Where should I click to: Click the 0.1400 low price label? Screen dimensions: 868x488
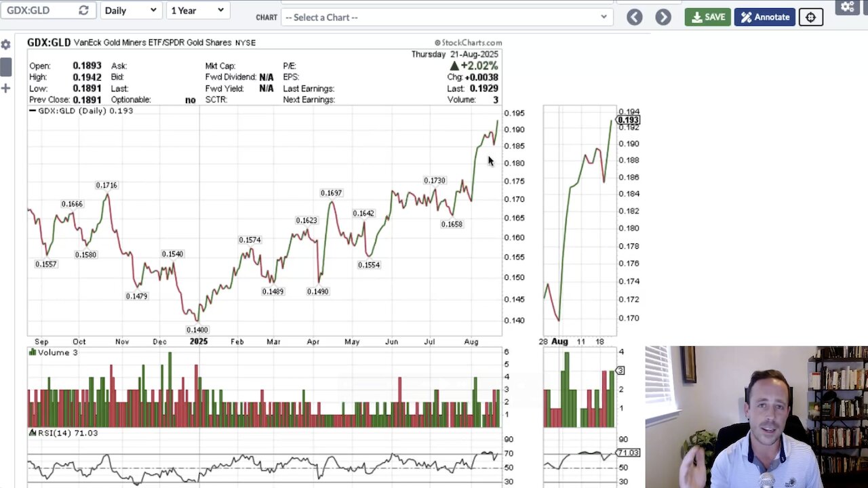[197, 330]
